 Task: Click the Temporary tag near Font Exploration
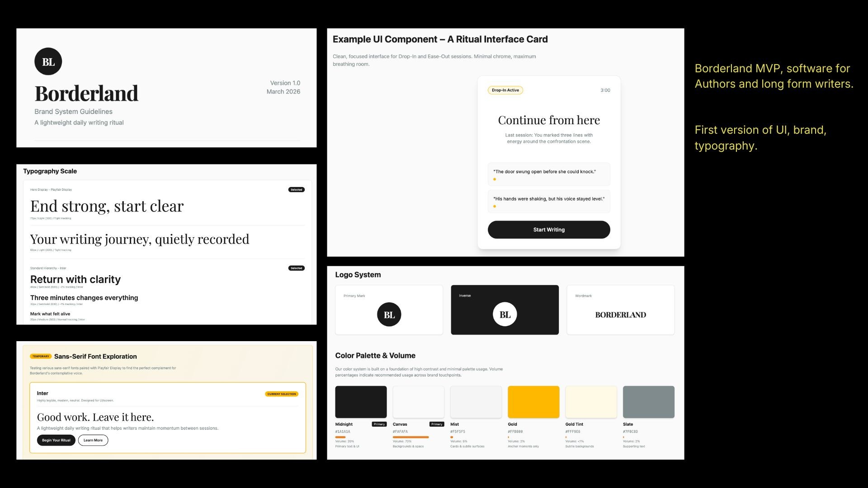(41, 357)
